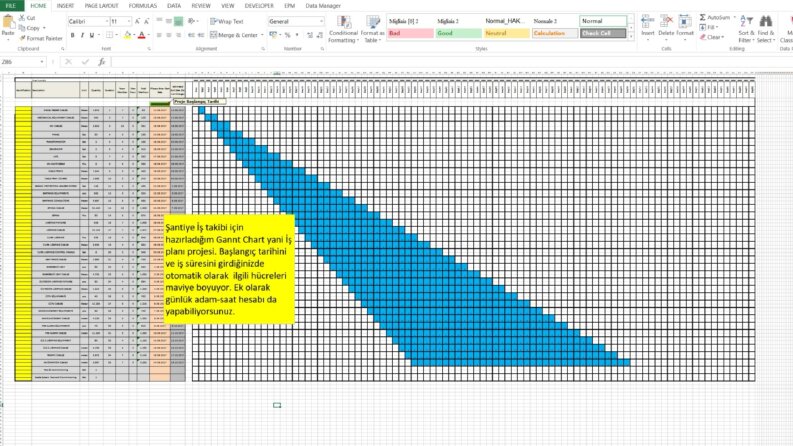
Task: Switch to the PAGE LAYOUT tab
Action: point(101,6)
